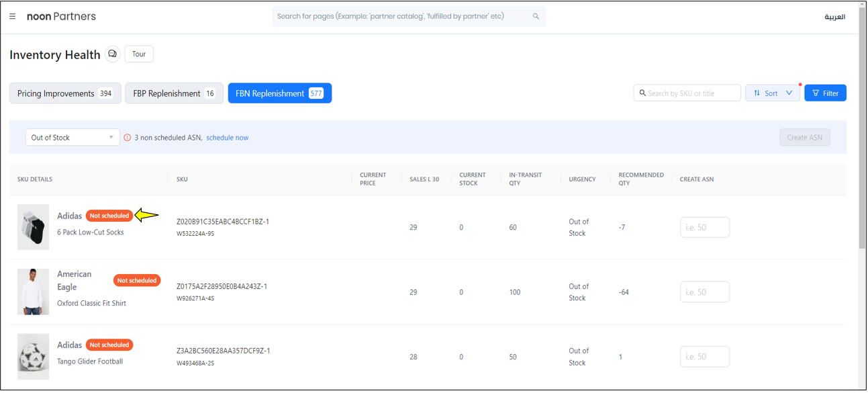Viewport: 868px width, 393px height.
Task: Switch to the Pricing Improvements tab
Action: point(65,93)
